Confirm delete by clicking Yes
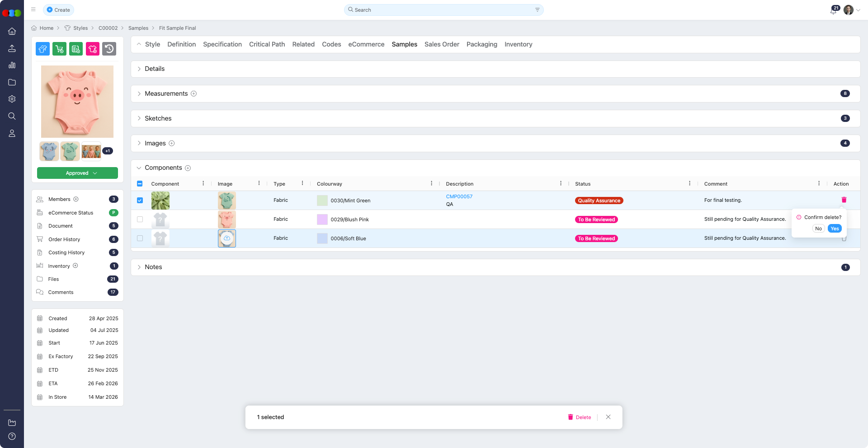868x448 pixels. click(x=834, y=229)
